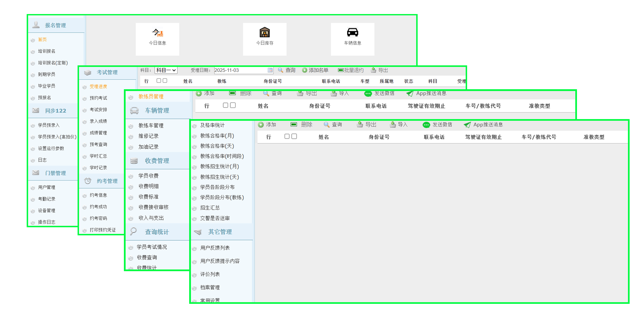The image size is (644, 320).
Task: Click 查询 in the frontmost panel toolbar
Action: tap(333, 125)
